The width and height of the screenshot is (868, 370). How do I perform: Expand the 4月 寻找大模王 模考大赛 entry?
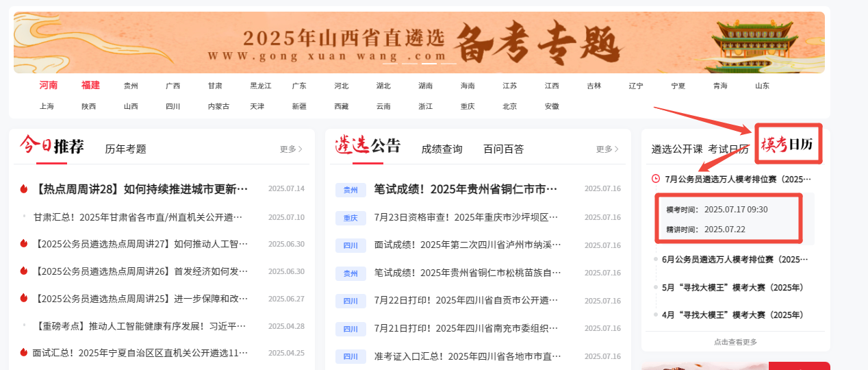tap(732, 315)
